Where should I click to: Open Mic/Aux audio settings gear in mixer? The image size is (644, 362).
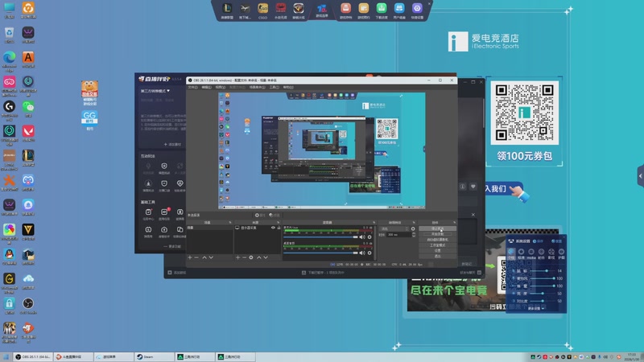[x=369, y=237]
